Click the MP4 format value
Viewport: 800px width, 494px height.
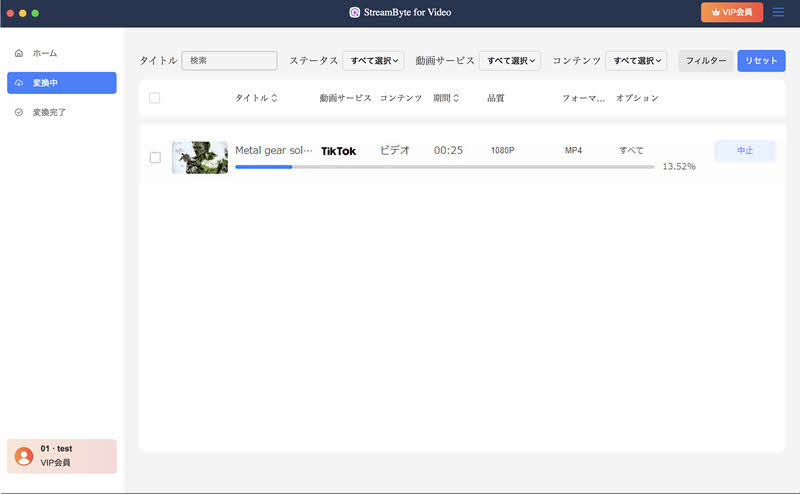point(573,150)
